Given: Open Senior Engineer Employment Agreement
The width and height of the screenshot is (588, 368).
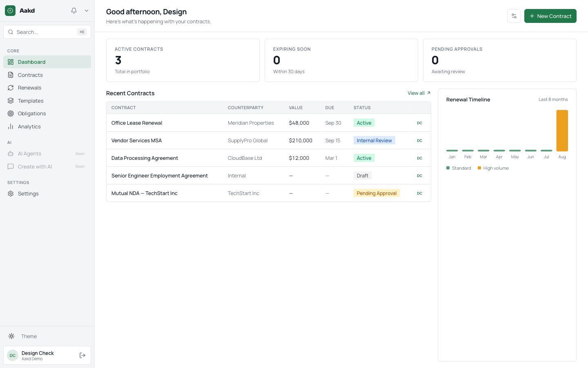Looking at the screenshot, I should (160, 176).
